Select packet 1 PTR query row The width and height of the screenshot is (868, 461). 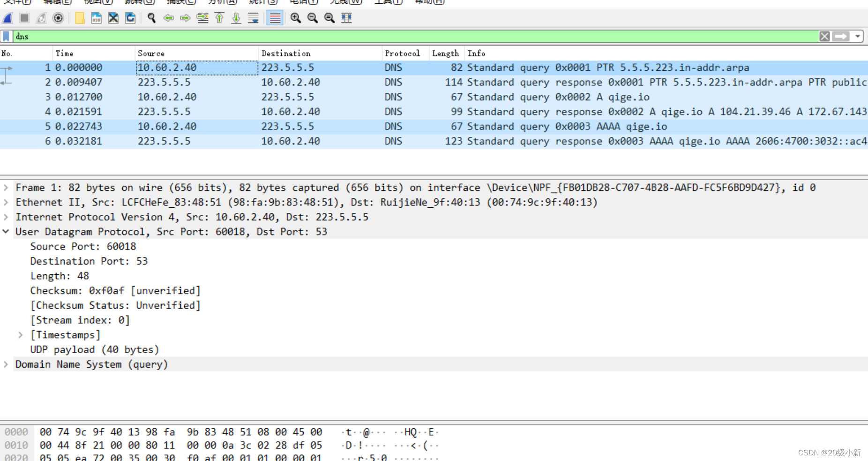434,68
